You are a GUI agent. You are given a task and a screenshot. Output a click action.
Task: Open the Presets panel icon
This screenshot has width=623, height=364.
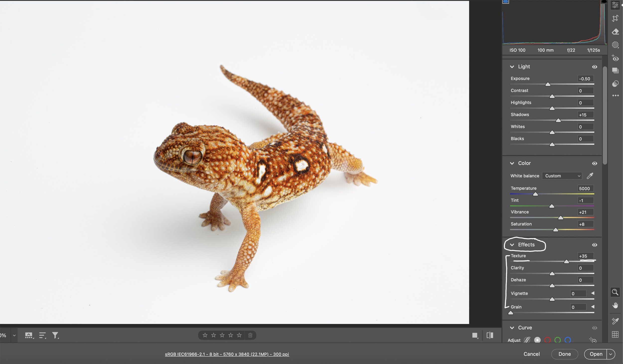pos(615,83)
